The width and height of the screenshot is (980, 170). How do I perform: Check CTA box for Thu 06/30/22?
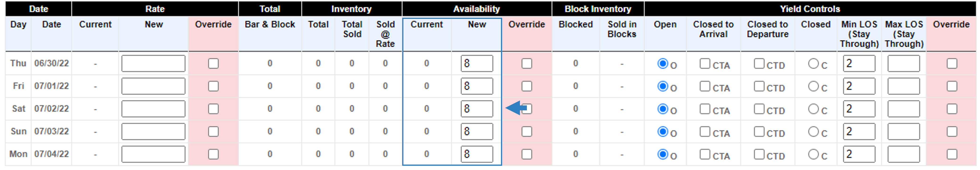(705, 63)
